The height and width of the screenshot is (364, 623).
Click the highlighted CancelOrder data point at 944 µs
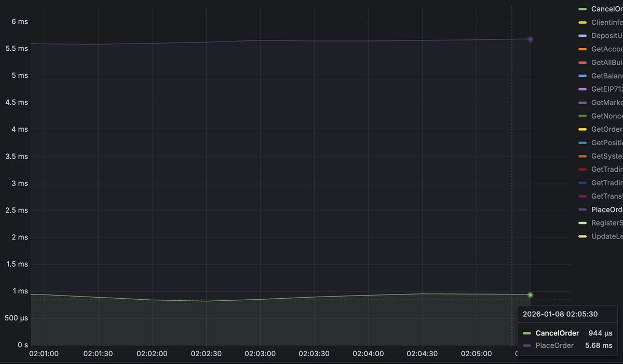tap(530, 295)
